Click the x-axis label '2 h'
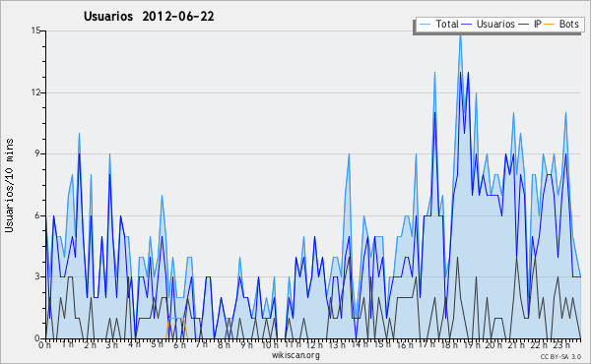Screen dimensions: 591x364 click(x=90, y=344)
